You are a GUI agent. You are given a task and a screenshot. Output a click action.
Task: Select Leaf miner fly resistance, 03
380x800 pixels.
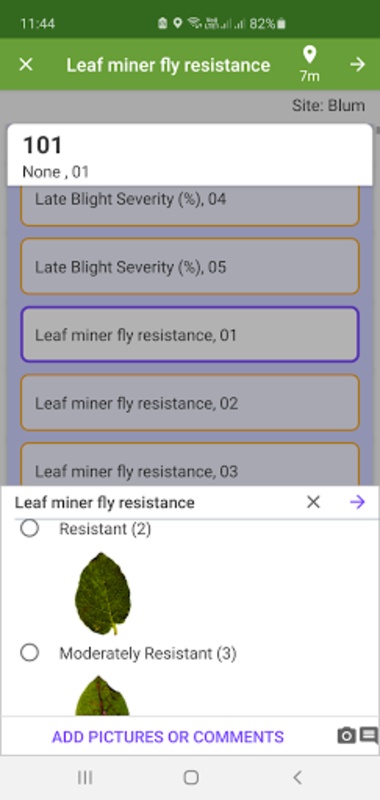point(190,464)
